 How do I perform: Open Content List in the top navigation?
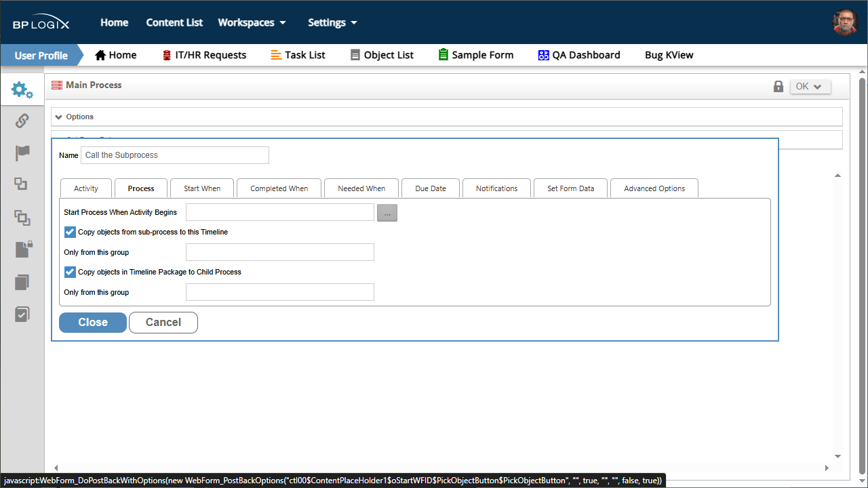[174, 22]
